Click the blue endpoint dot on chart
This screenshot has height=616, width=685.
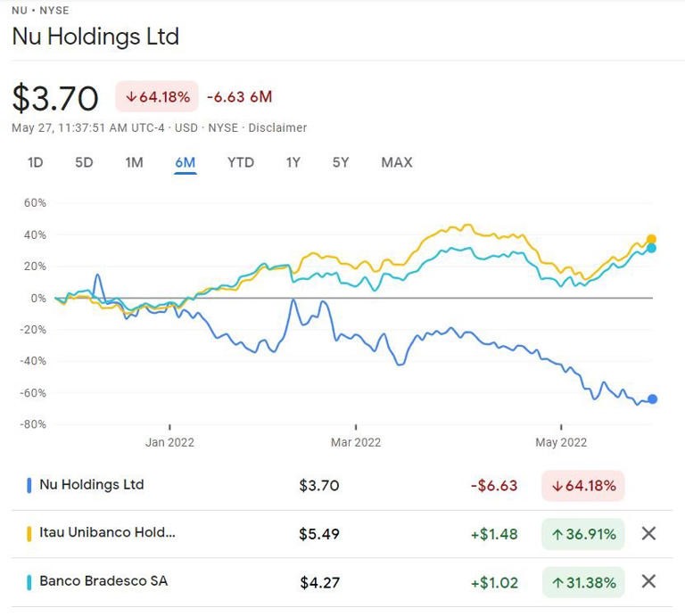(652, 399)
